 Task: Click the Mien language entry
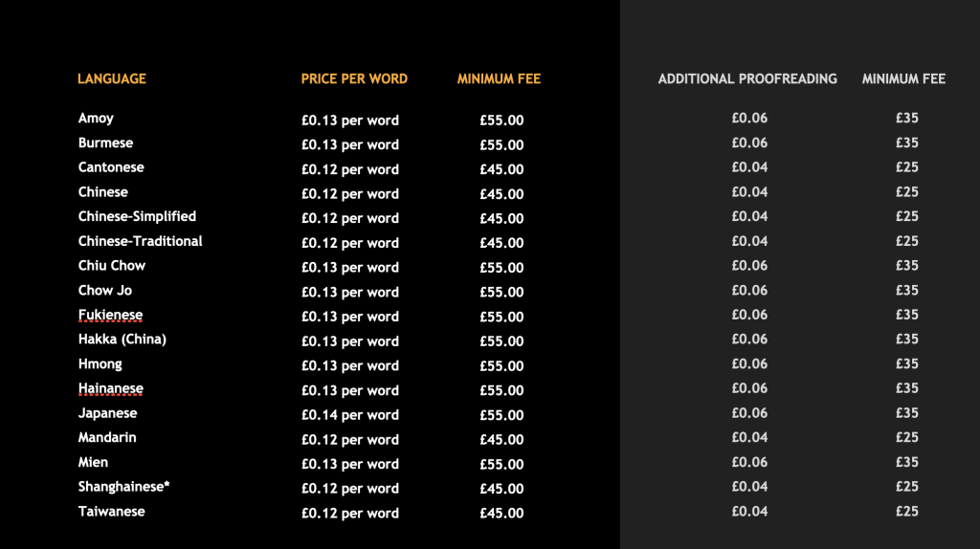pyautogui.click(x=93, y=463)
